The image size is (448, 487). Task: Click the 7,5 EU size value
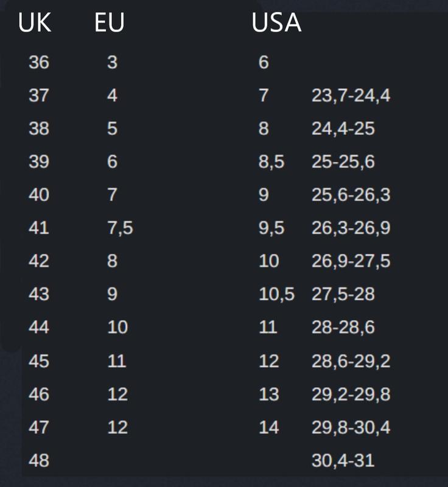click(x=120, y=228)
